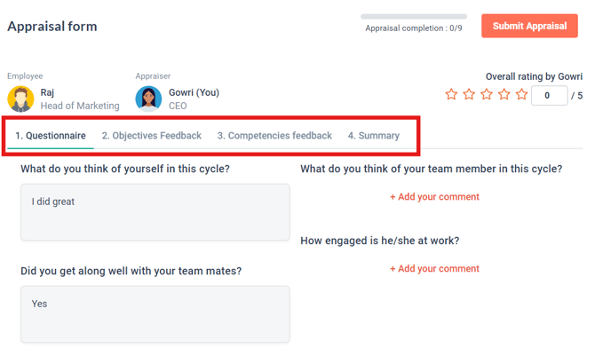595x364 pixels.
Task: Go to Competencies feedback tab
Action: pyautogui.click(x=274, y=136)
